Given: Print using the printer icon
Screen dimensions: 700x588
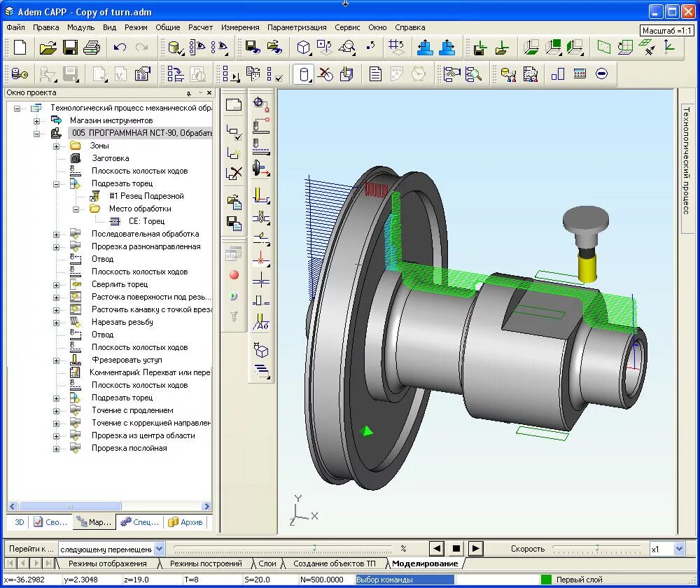Looking at the screenshot, I should (x=92, y=48).
